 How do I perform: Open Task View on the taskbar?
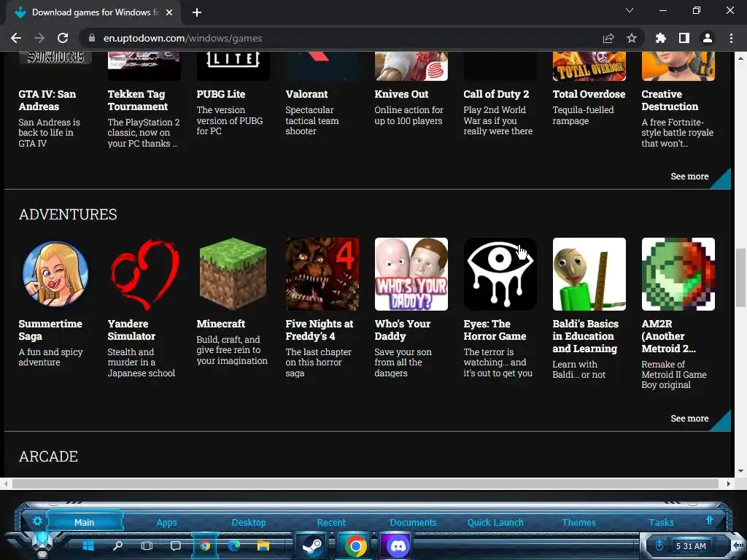[147, 545]
